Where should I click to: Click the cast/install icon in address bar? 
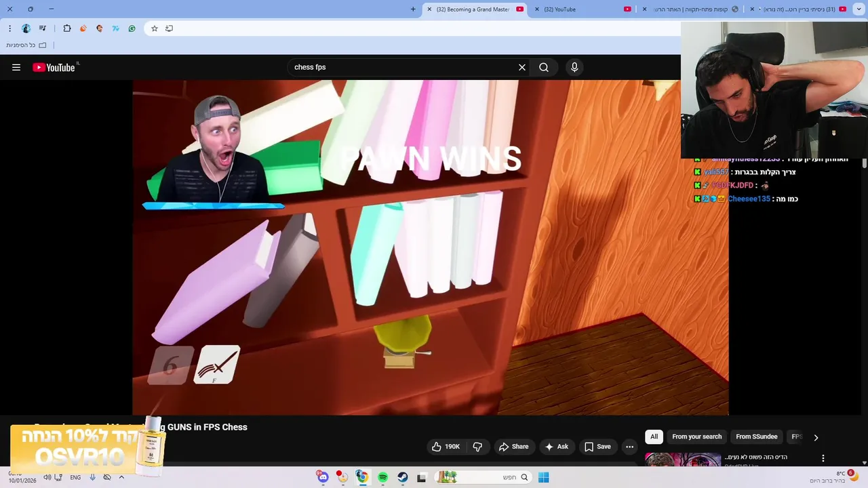[169, 28]
